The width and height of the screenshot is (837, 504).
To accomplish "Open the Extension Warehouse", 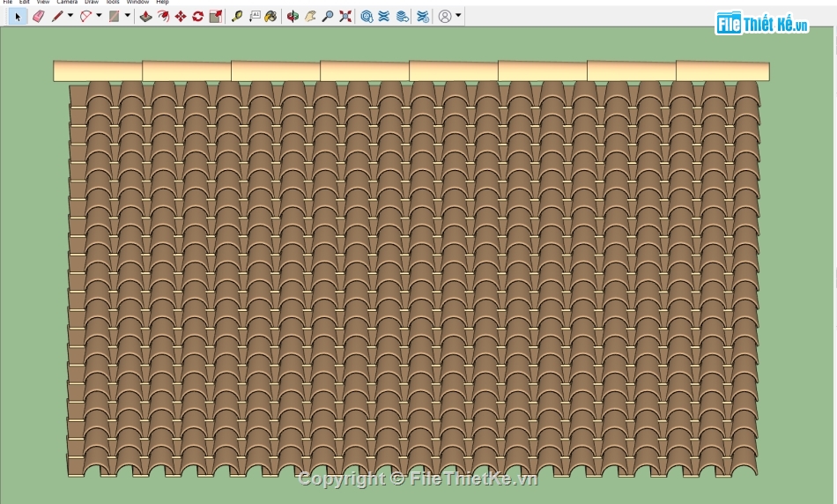I will click(384, 17).
